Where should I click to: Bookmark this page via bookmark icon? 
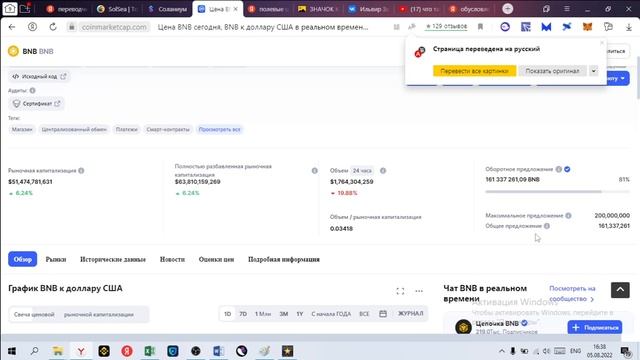point(480,27)
